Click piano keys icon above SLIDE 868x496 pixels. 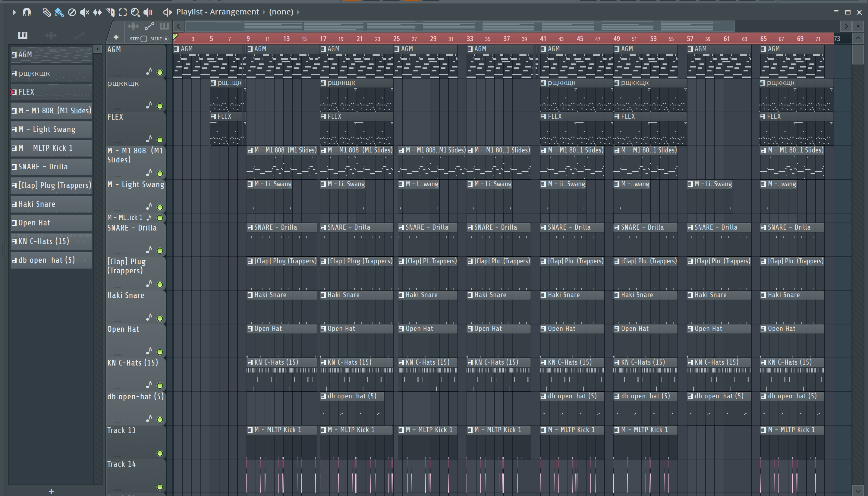[x=164, y=26]
